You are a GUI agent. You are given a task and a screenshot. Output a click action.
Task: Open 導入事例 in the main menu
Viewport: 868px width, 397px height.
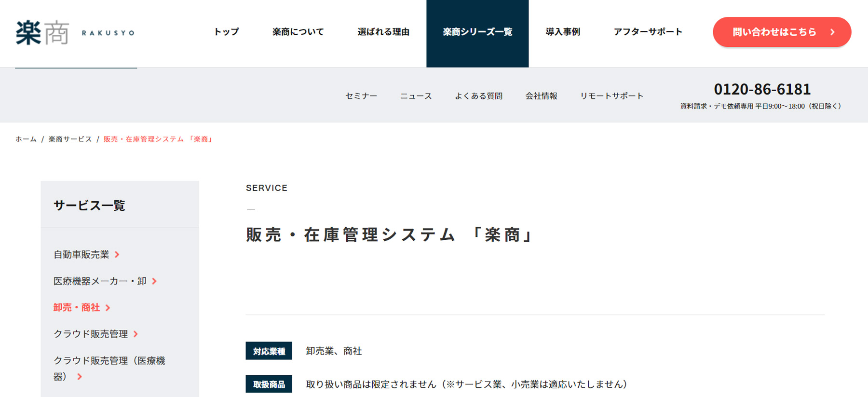(x=563, y=32)
